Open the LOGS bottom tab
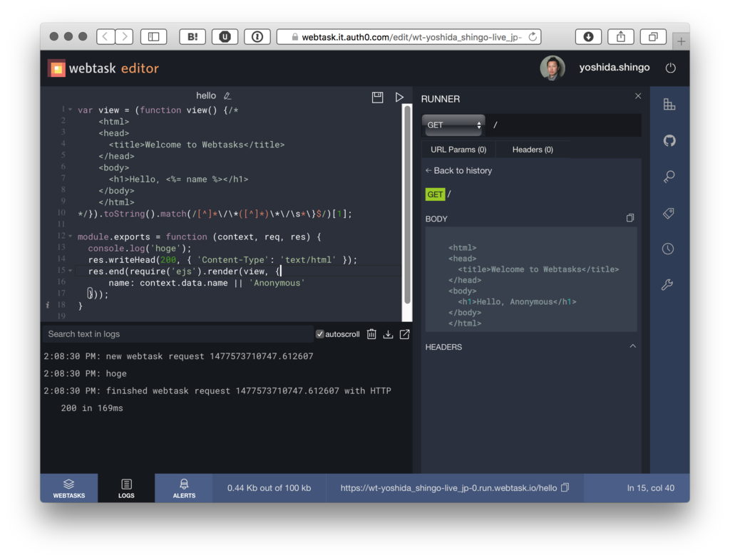 [x=126, y=488]
